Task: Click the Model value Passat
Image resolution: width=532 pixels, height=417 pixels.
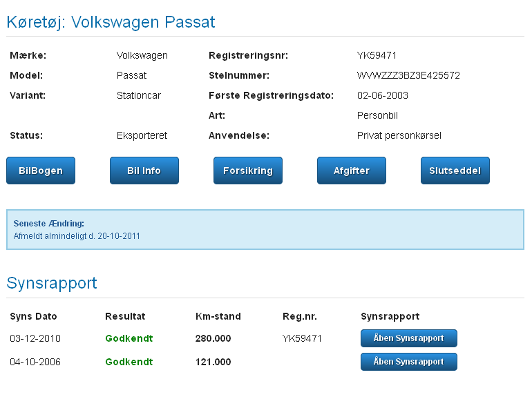Action: [131, 75]
